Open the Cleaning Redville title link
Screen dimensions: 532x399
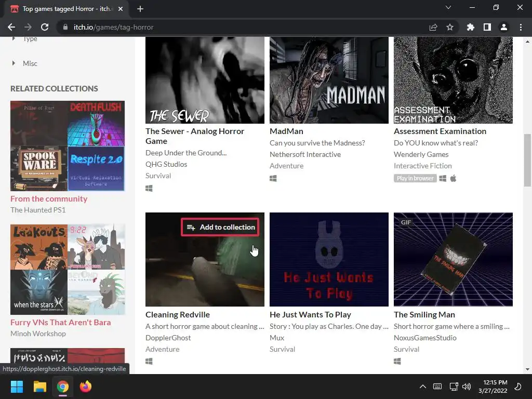[178, 314]
